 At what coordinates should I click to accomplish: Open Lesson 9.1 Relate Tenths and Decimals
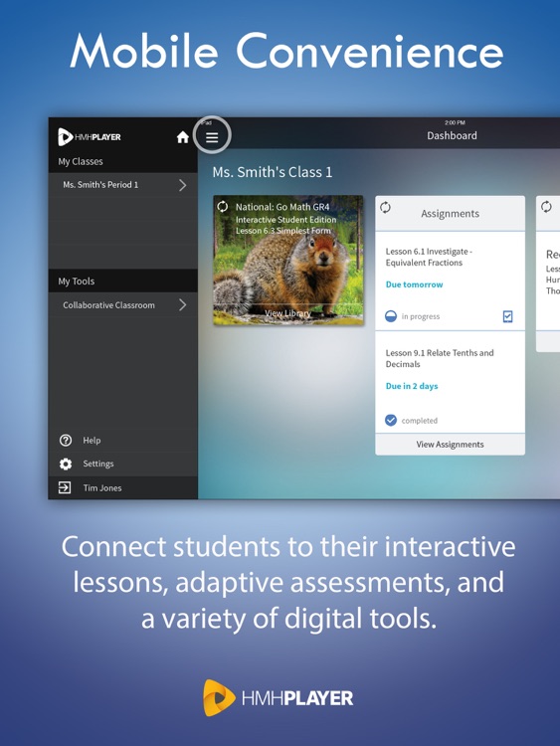coord(440,358)
